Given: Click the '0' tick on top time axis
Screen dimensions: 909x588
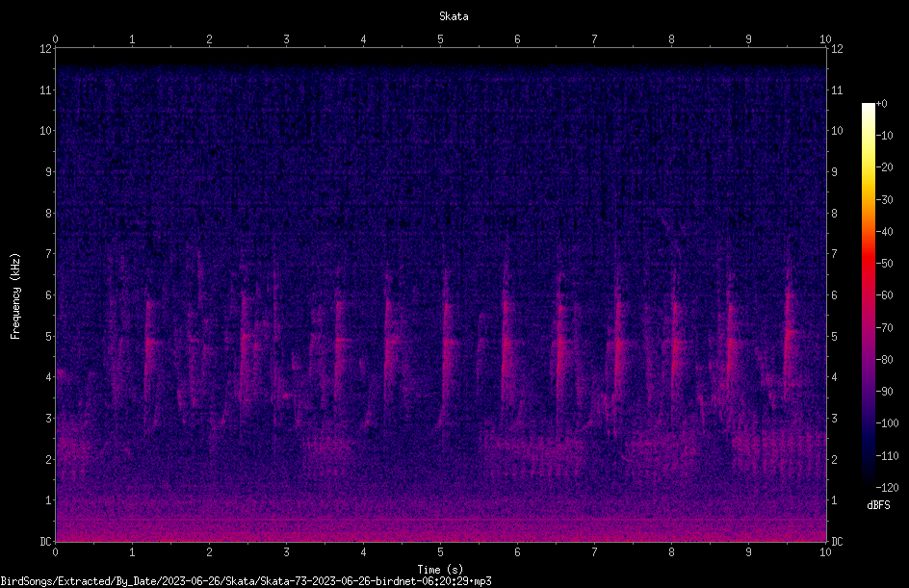Looking at the screenshot, I should [x=55, y=39].
